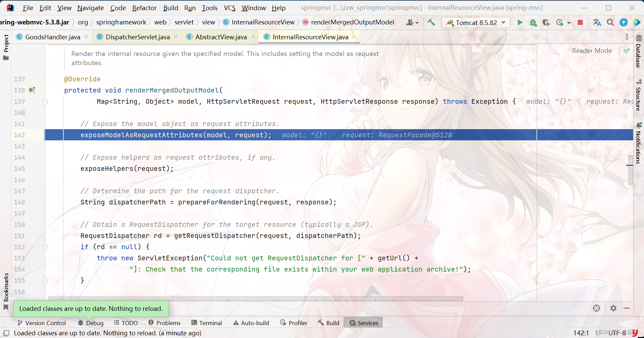Open Search Everywhere magnifier icon
Viewport: 644px width, 338px height.
610,22
